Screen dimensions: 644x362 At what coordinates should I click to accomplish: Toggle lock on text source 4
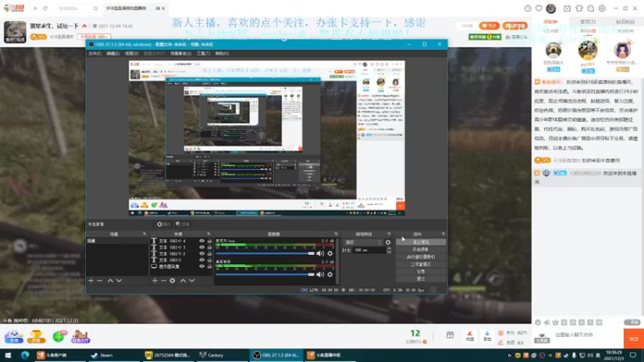tap(209, 241)
